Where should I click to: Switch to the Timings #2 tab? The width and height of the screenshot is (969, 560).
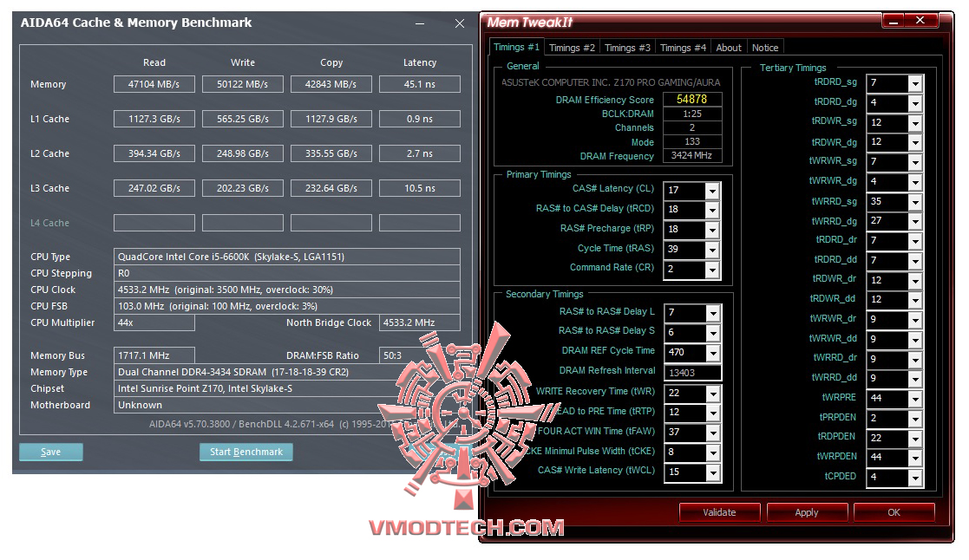[x=572, y=47]
